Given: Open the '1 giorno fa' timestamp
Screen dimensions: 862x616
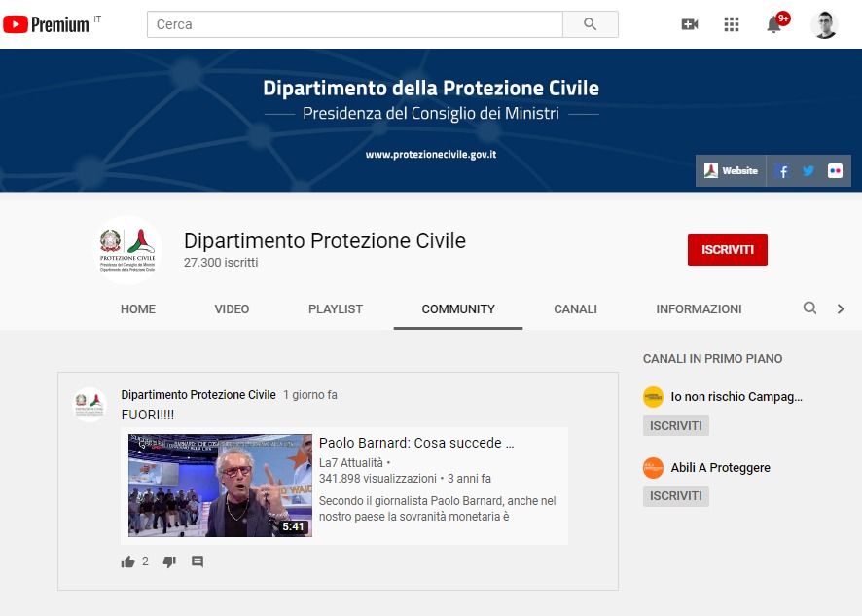Looking at the screenshot, I should (x=310, y=395).
